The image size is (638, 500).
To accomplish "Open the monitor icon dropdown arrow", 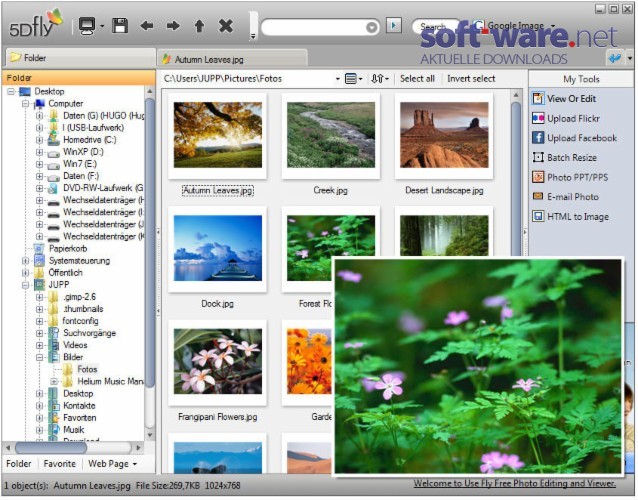I will [x=102, y=26].
